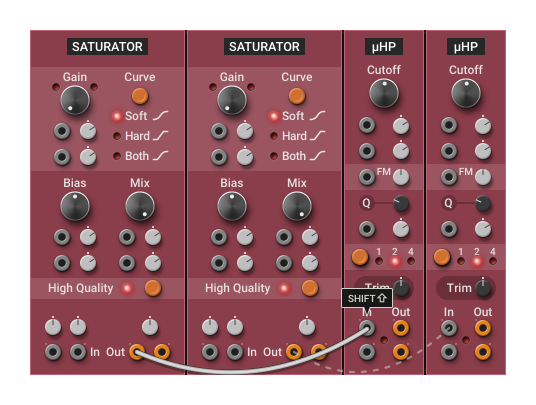Viewport: 536px width, 405px height.
Task: Click the first Saturator's orange Curve button
Action: point(140,96)
